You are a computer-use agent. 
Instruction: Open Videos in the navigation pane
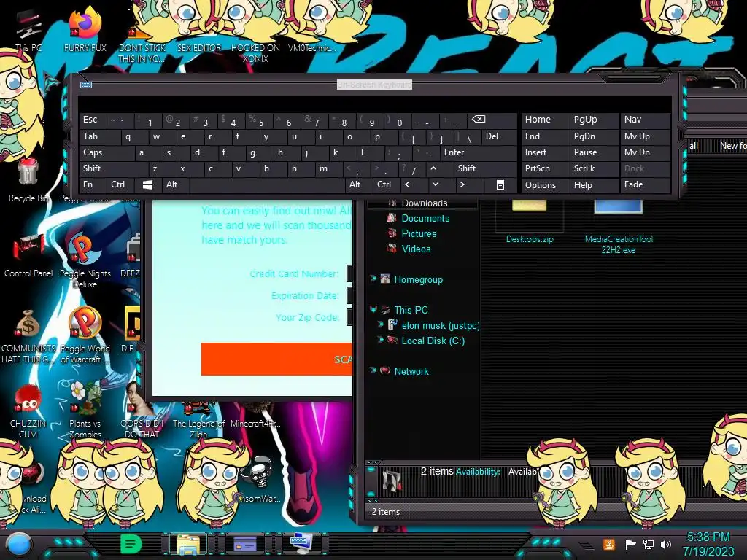coord(416,249)
